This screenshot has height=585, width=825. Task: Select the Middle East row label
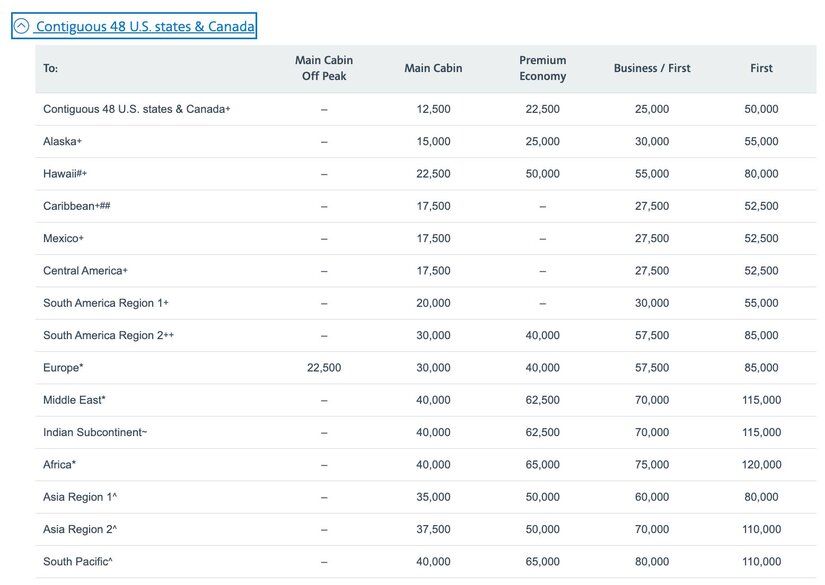(74, 400)
